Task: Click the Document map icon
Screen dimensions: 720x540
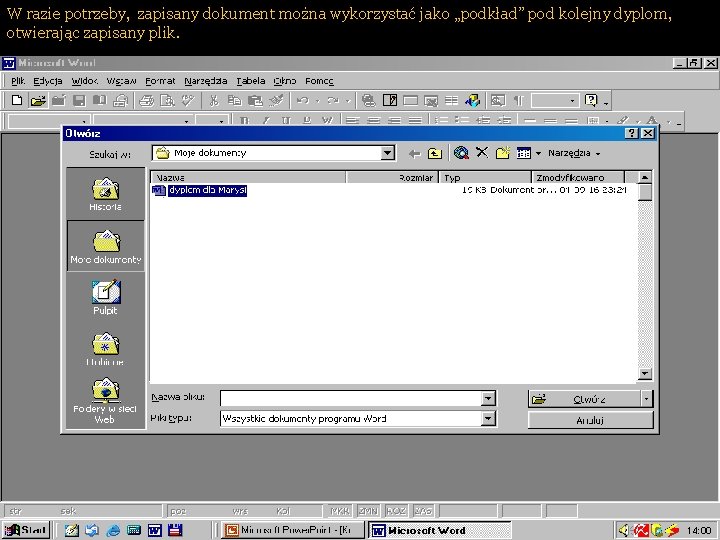Action: [x=498, y=100]
